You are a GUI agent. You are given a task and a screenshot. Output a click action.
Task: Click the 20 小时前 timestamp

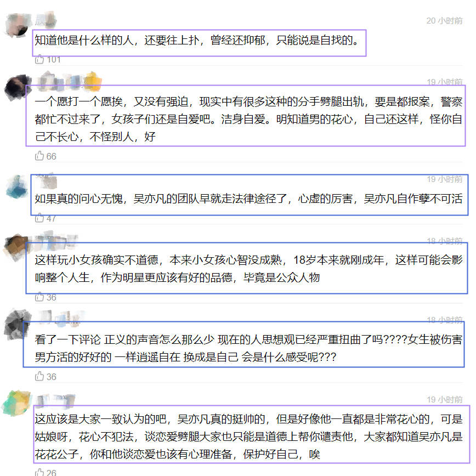click(x=444, y=21)
